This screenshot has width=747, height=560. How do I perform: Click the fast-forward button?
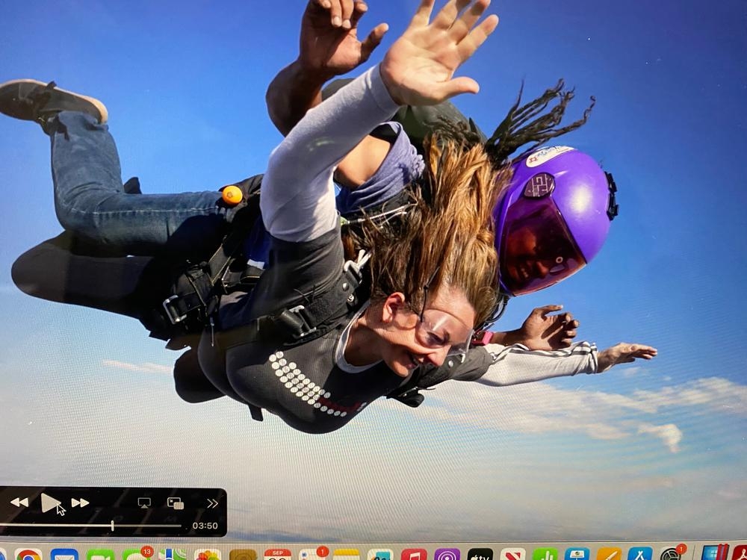[80, 503]
